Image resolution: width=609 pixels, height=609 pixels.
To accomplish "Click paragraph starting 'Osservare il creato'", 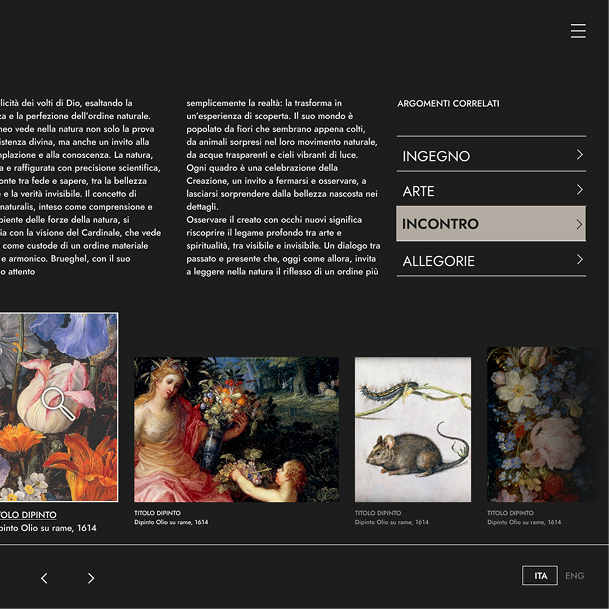I will pyautogui.click(x=283, y=245).
